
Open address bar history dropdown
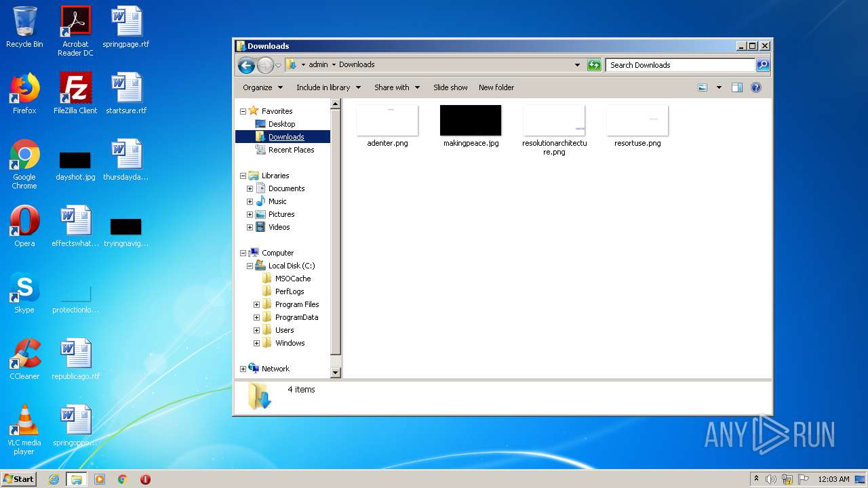point(577,65)
